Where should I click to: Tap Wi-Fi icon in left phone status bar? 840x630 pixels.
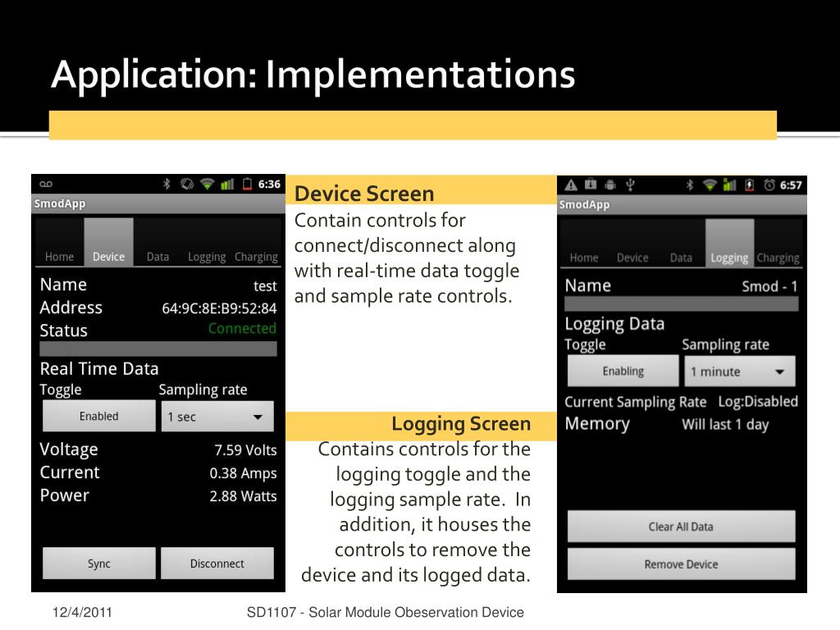click(x=207, y=185)
